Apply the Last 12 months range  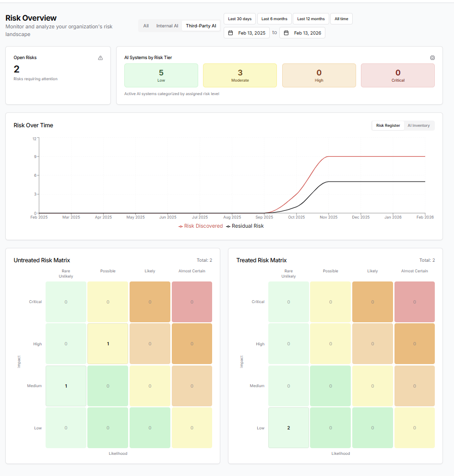coord(311,19)
